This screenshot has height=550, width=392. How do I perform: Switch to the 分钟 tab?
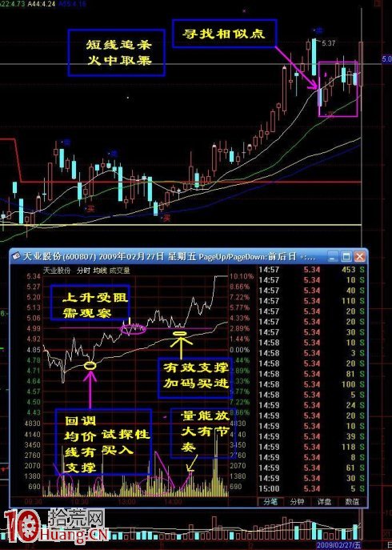click(x=297, y=502)
